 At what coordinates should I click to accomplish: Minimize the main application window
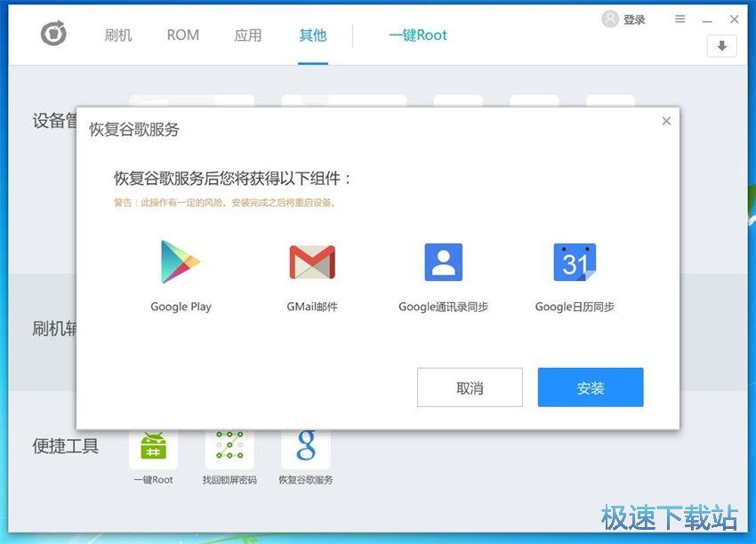[707, 20]
